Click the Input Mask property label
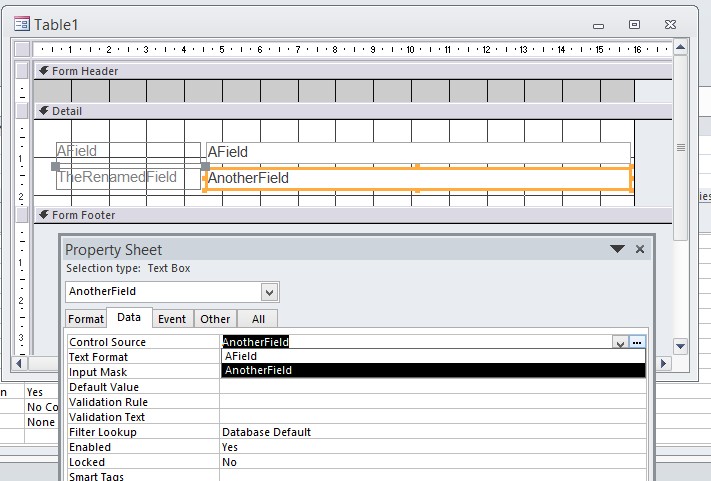Screen dimensions: 711x481 pos(98,372)
